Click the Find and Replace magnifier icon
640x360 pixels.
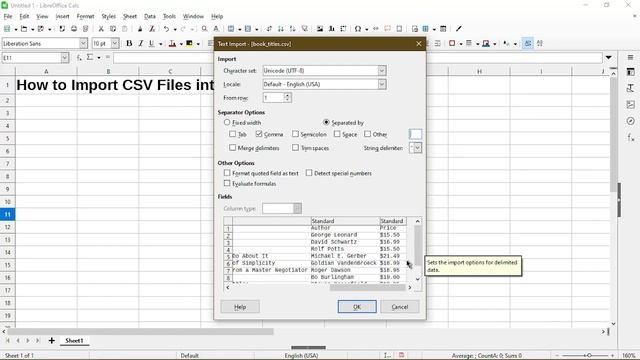click(x=204, y=29)
